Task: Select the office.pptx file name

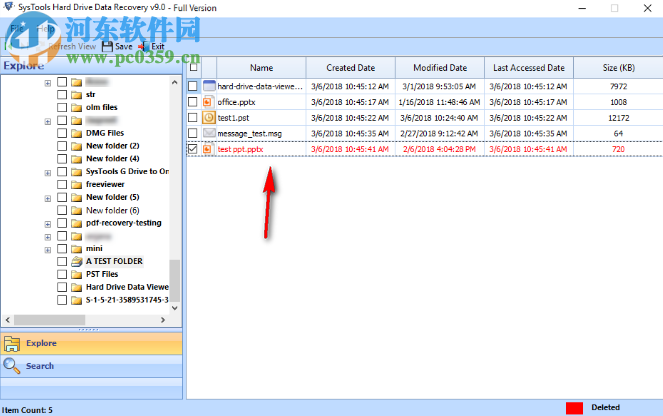Action: coord(236,102)
